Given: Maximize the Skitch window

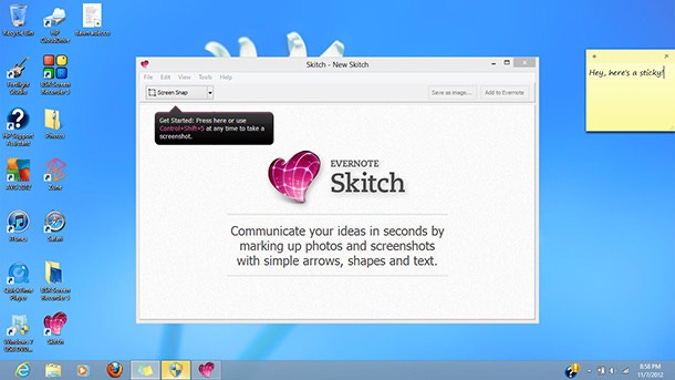Looking at the screenshot, I should point(507,63).
